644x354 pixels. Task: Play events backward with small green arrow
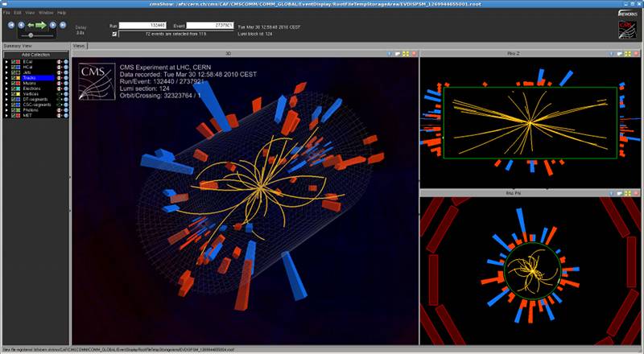coord(31,25)
